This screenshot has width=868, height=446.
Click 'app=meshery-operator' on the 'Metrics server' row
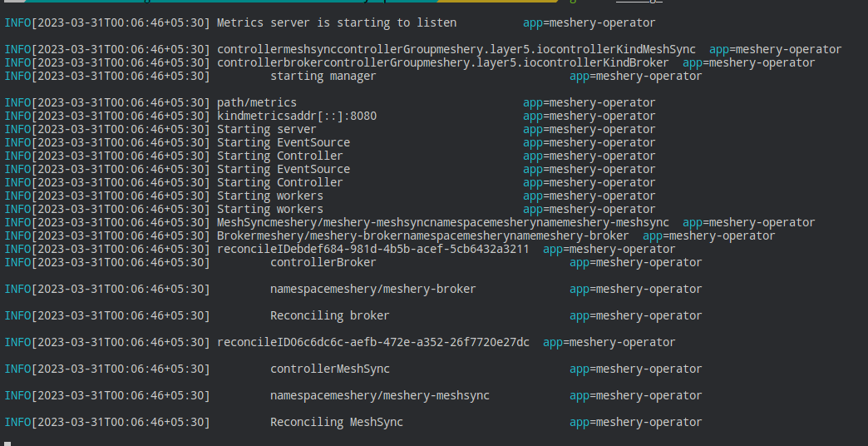[589, 22]
